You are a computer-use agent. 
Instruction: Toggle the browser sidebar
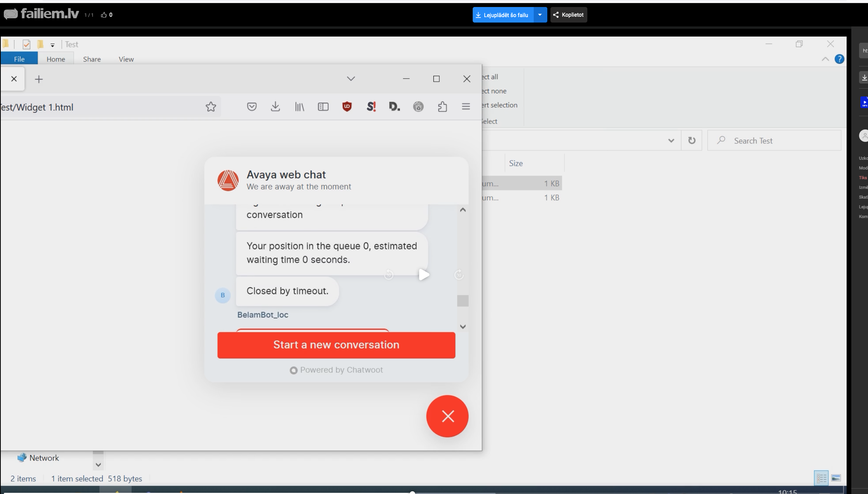point(323,106)
